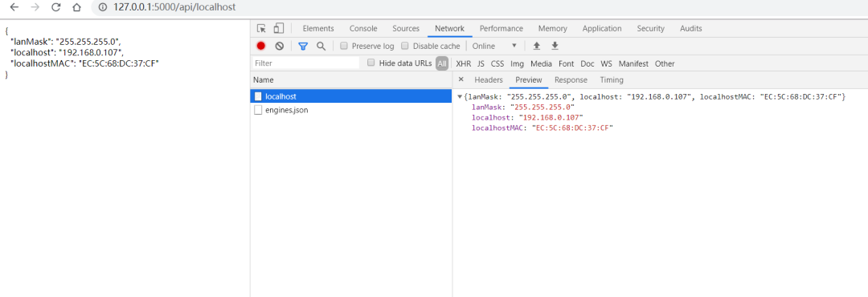Stop recording network log red button

pos(261,46)
